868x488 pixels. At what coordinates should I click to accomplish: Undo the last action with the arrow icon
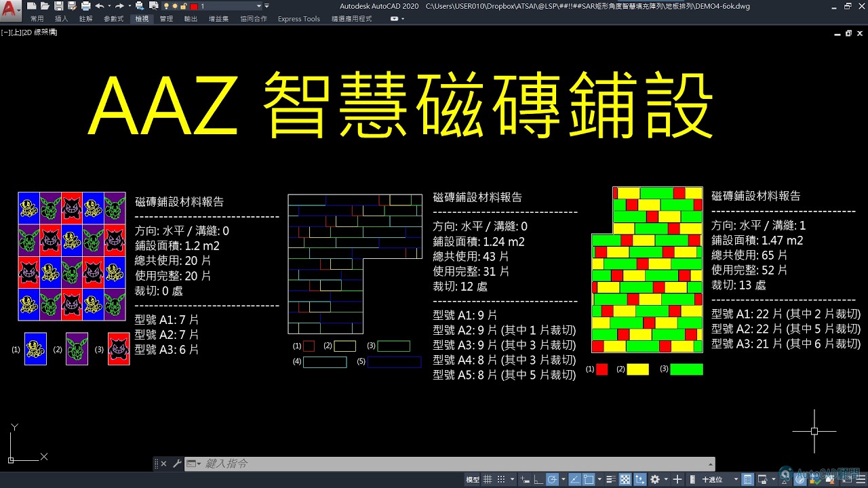tap(100, 5)
